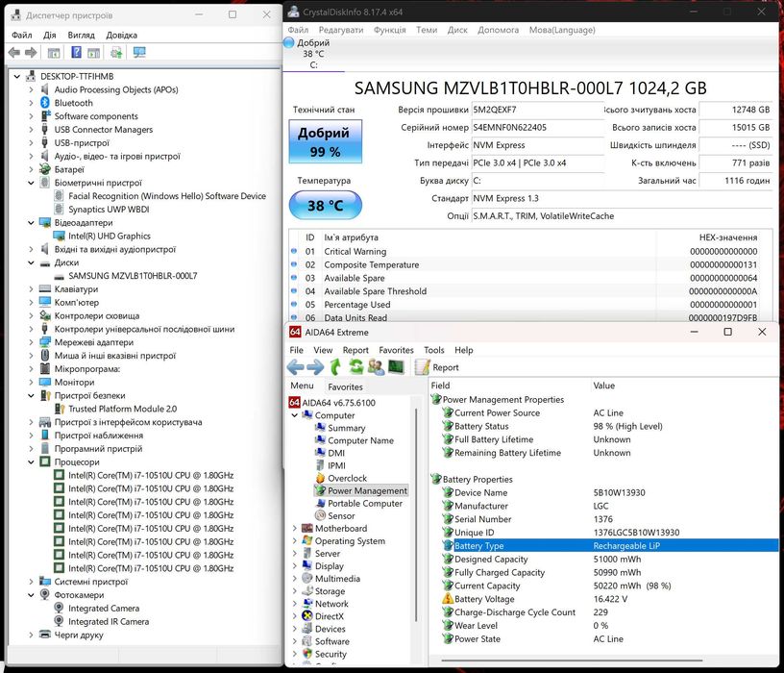Open Вигляд menu in Device Manager

(81, 35)
